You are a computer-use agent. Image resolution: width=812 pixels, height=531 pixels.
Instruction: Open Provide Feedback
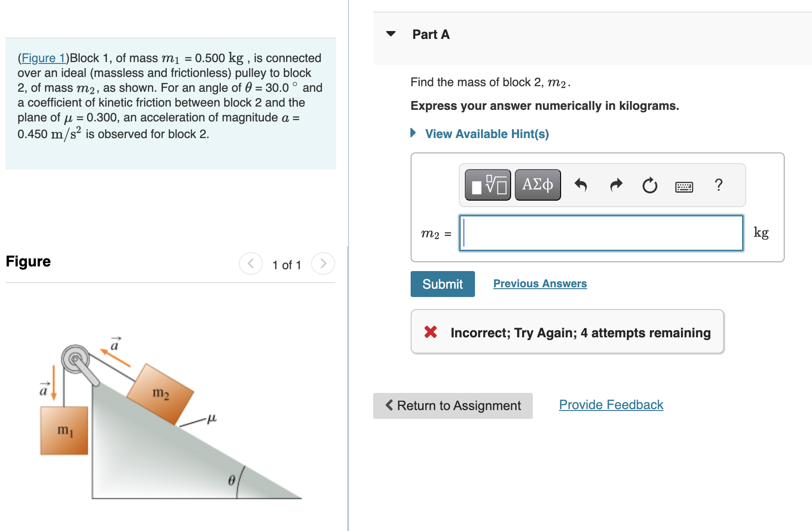610,405
